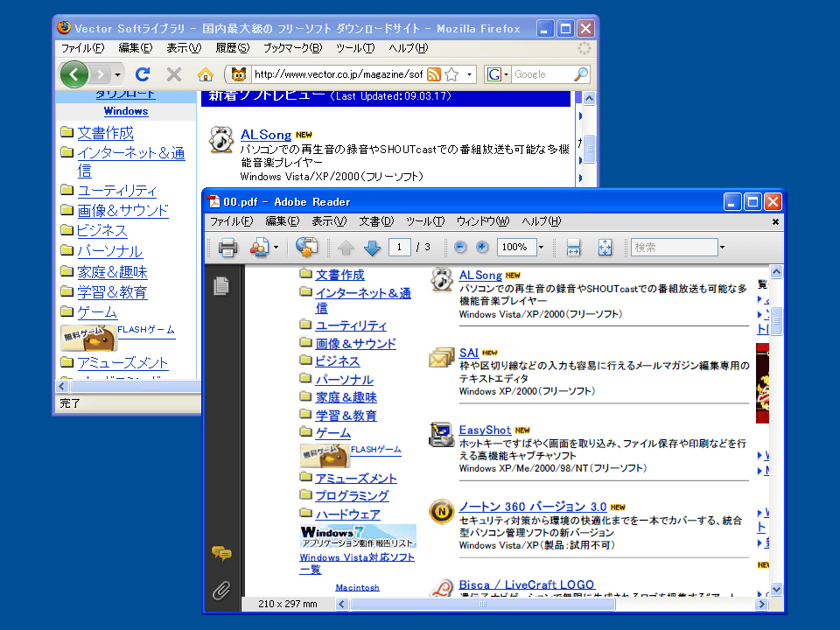Go to previous page in Adobe Reader
Viewport: 840px width, 630px height.
pyautogui.click(x=346, y=248)
